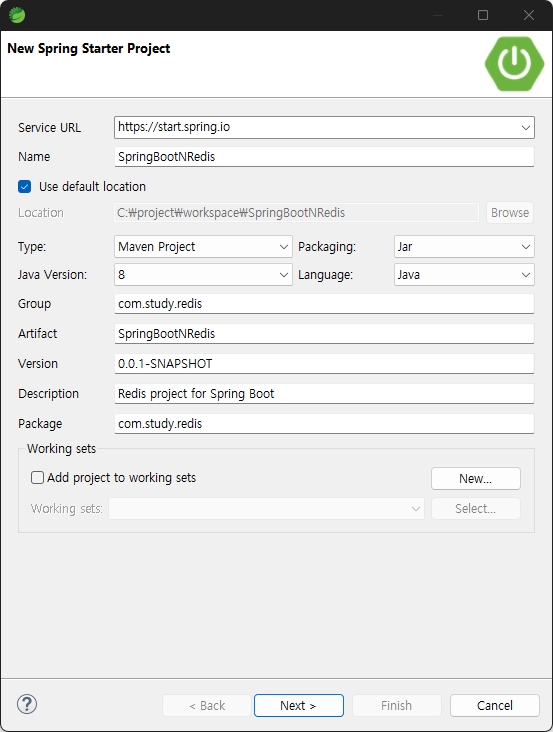The width and height of the screenshot is (553, 732).
Task: Click the 'Working sets' group label
Action: [61, 449]
